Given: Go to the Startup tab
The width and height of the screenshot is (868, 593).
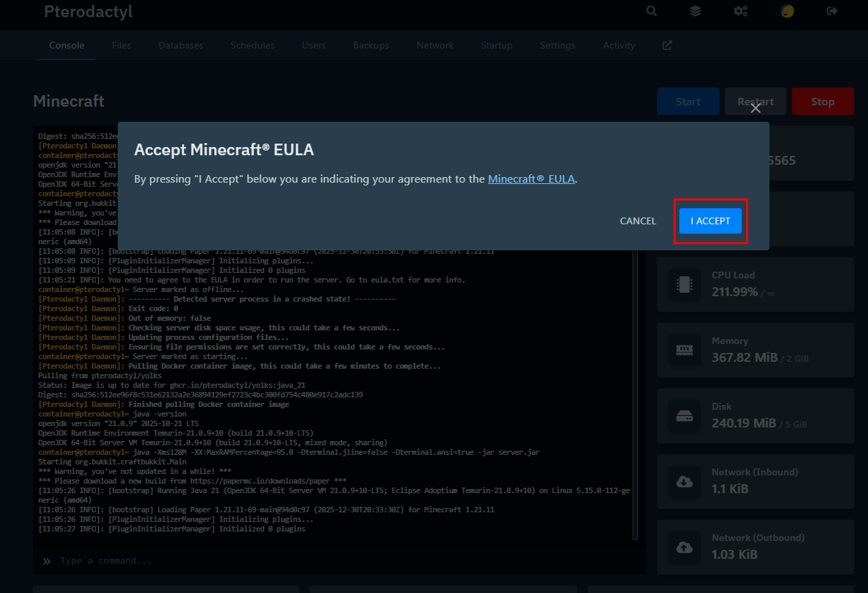Looking at the screenshot, I should tap(496, 45).
